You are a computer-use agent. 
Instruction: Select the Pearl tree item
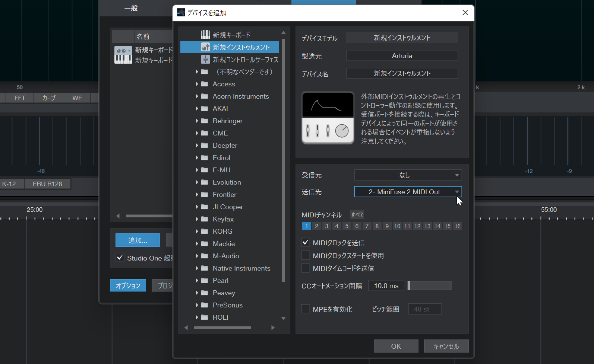point(221,280)
